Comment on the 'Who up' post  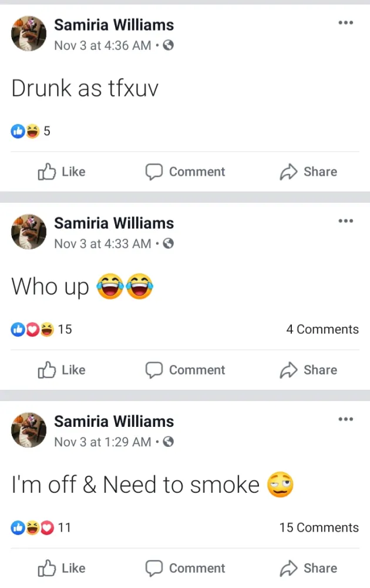[185, 370]
